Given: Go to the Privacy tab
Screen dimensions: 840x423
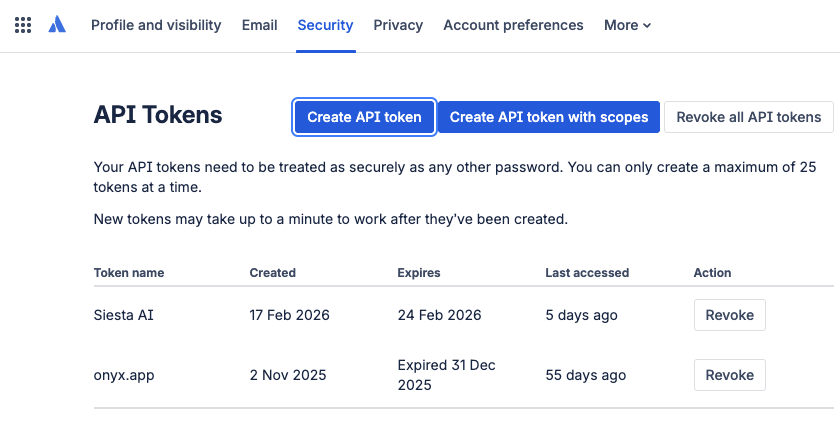Looking at the screenshot, I should pos(398,25).
